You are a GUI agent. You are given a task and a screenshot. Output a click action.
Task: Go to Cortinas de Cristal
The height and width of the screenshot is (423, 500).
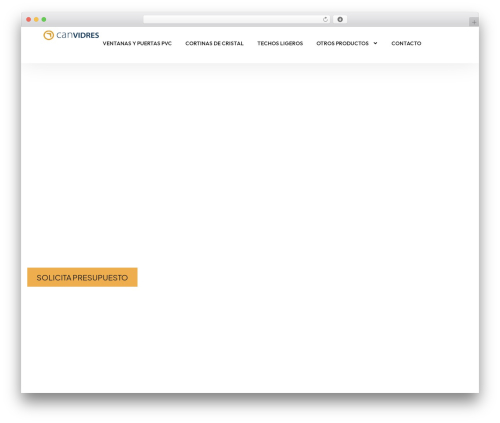click(214, 43)
